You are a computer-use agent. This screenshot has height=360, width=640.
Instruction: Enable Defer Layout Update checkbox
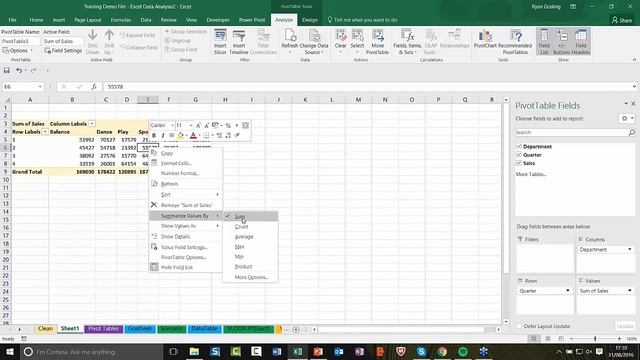[x=519, y=326]
